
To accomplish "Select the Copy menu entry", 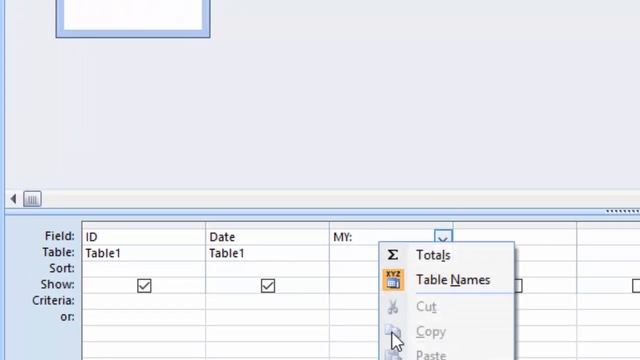I will click(x=431, y=332).
